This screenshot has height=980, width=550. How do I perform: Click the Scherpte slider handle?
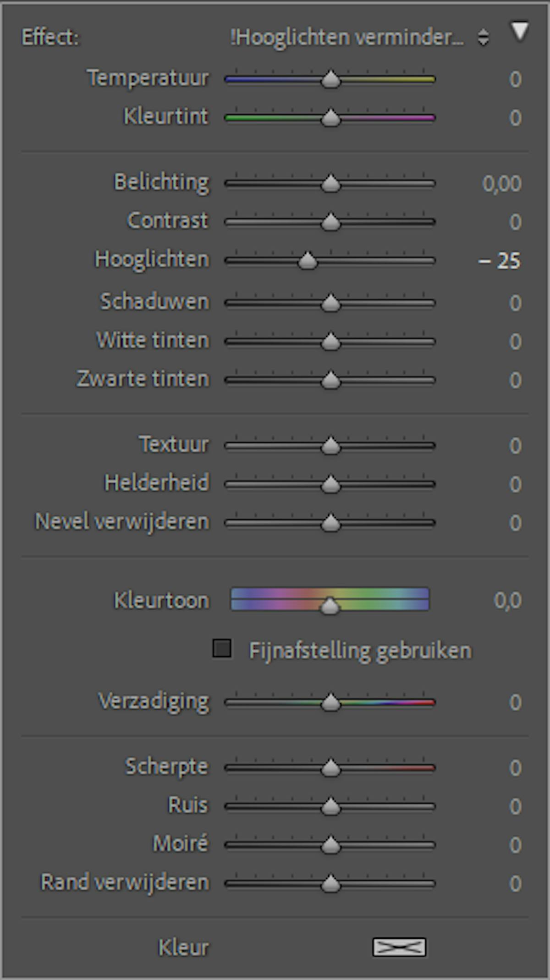(x=330, y=768)
